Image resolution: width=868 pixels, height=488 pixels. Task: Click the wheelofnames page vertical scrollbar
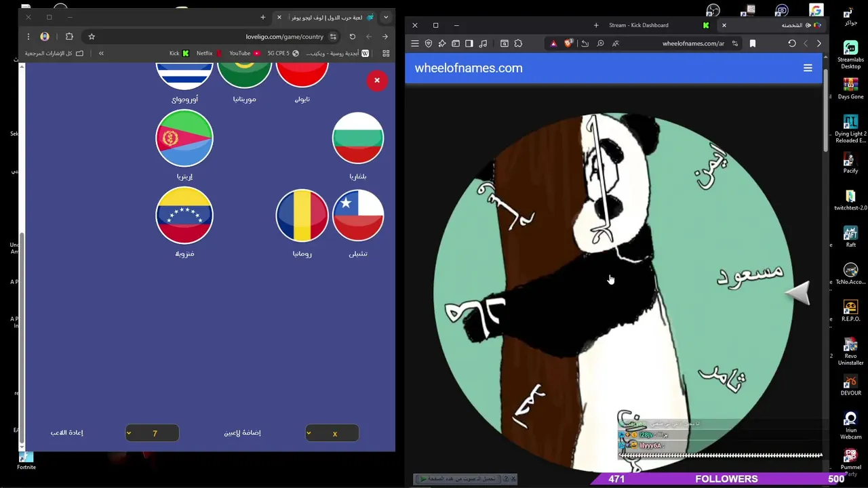[x=825, y=111]
